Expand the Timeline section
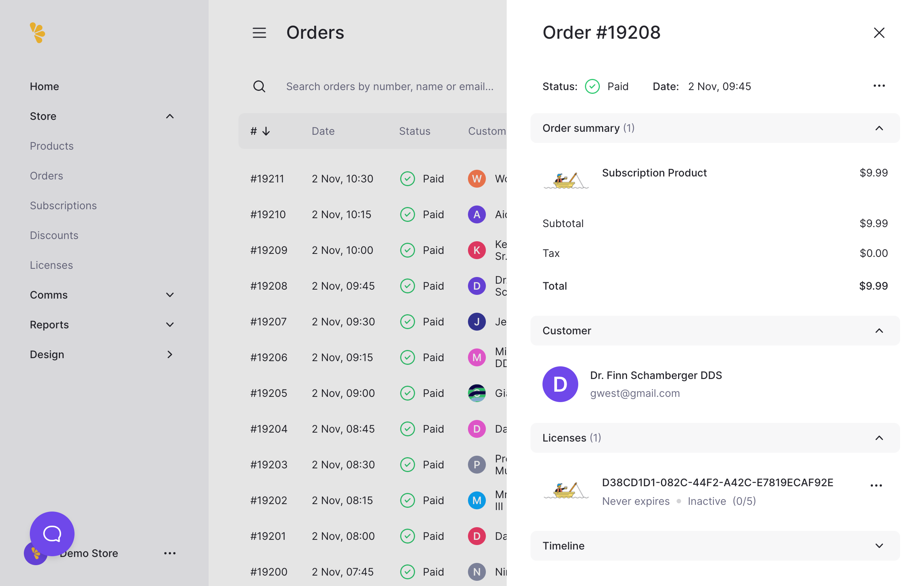This screenshot has height=586, width=924. tap(879, 545)
